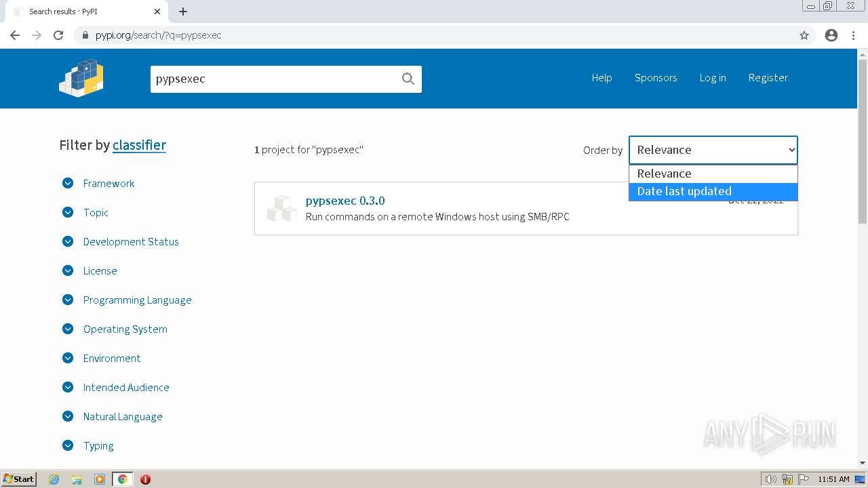Click the network tray icon

click(787, 479)
